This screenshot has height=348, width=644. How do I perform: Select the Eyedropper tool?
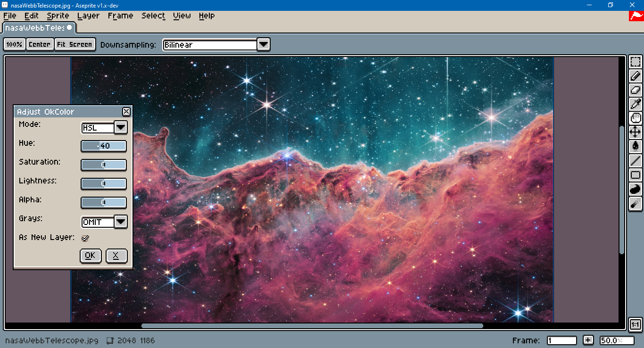pyautogui.click(x=636, y=104)
